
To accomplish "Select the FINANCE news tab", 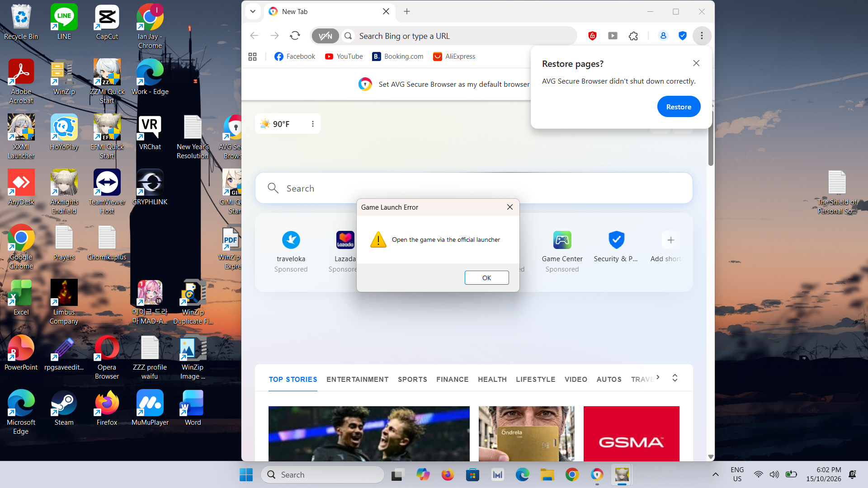I will [x=452, y=380].
